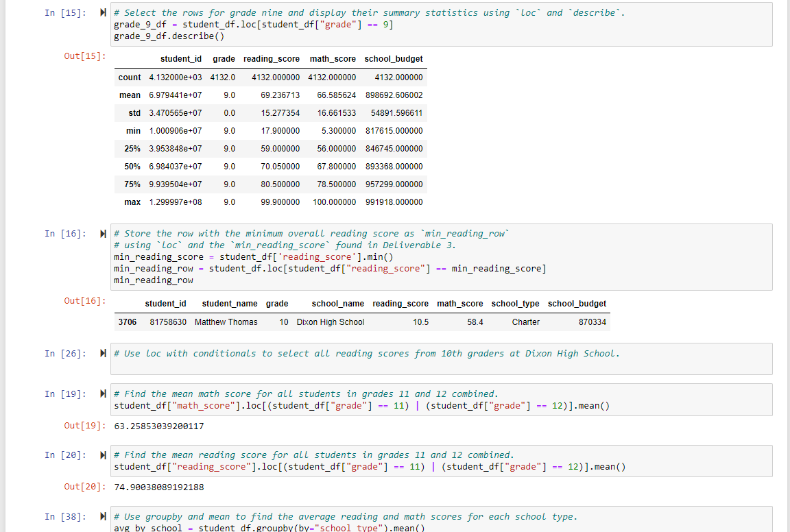Click the reading_score column header in the summary table
Image resolution: width=790 pixels, height=532 pixels.
pyautogui.click(x=272, y=59)
